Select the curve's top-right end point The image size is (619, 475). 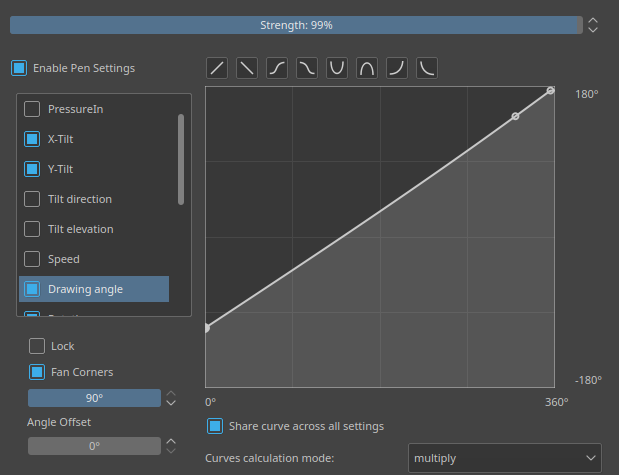[x=550, y=91]
